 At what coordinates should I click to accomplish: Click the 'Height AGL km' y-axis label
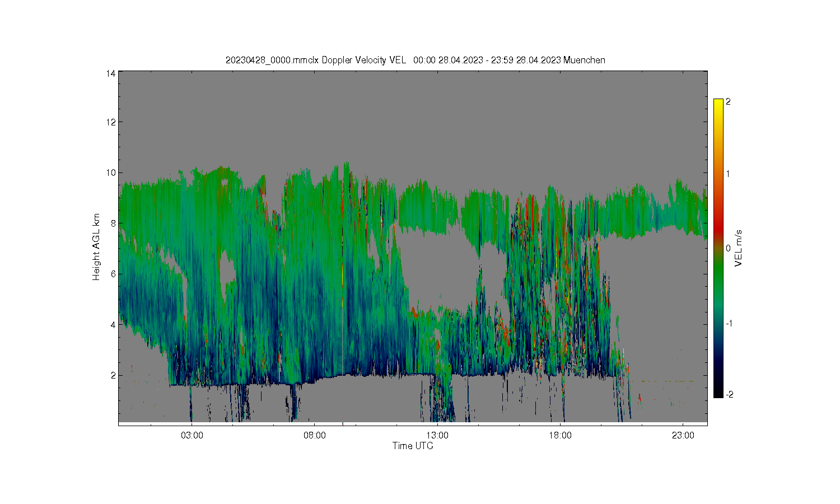click(x=96, y=246)
